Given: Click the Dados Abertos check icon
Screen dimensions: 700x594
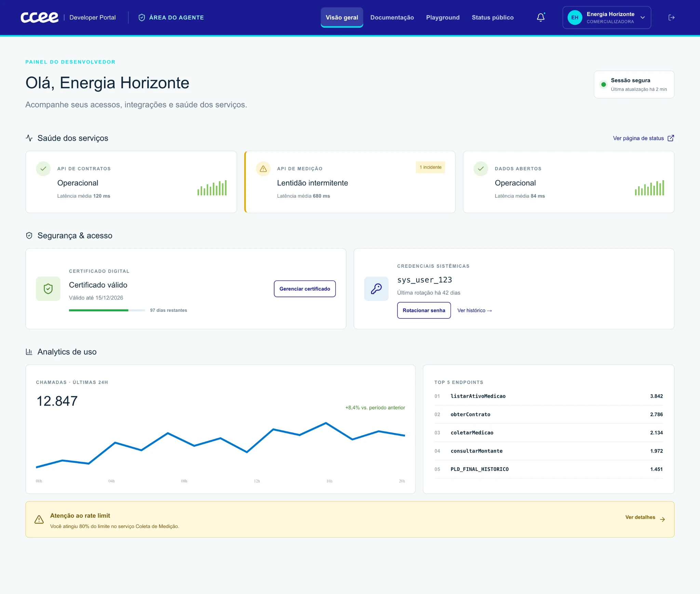Looking at the screenshot, I should coord(481,169).
